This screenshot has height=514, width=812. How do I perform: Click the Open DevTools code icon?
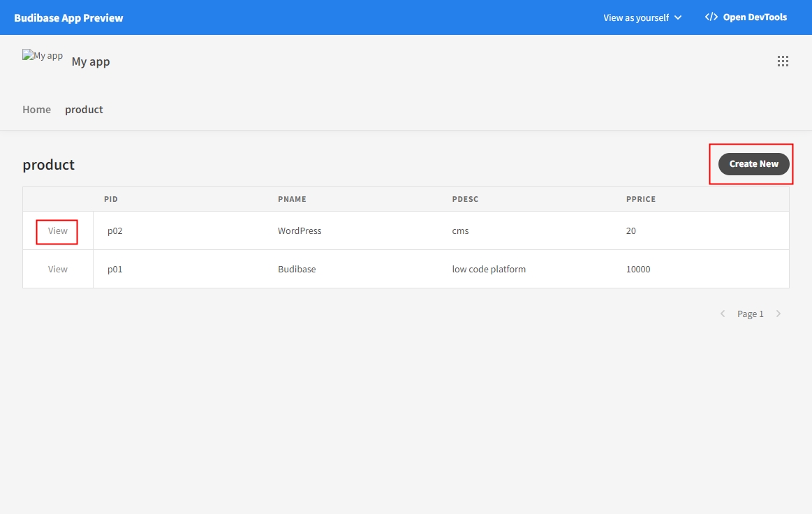click(x=711, y=17)
